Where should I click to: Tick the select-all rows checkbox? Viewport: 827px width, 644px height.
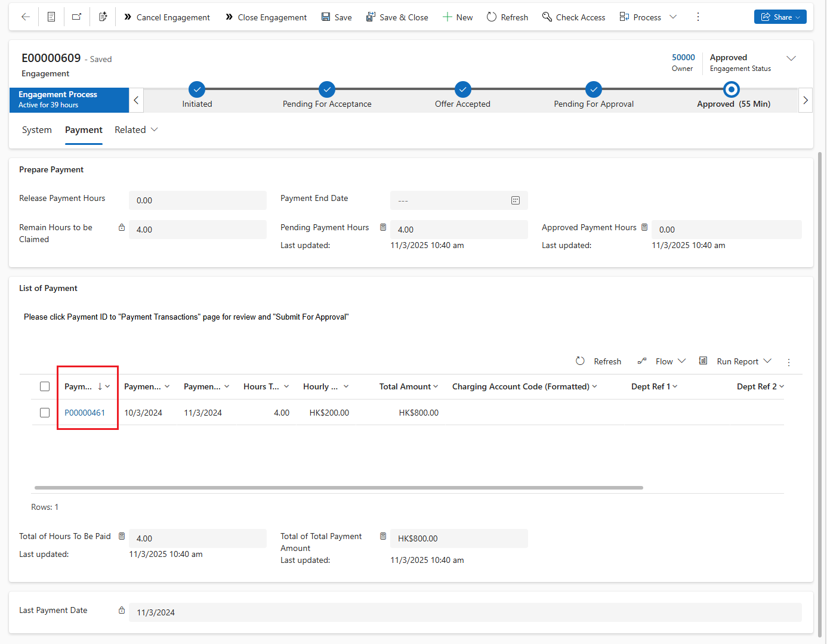coord(45,386)
